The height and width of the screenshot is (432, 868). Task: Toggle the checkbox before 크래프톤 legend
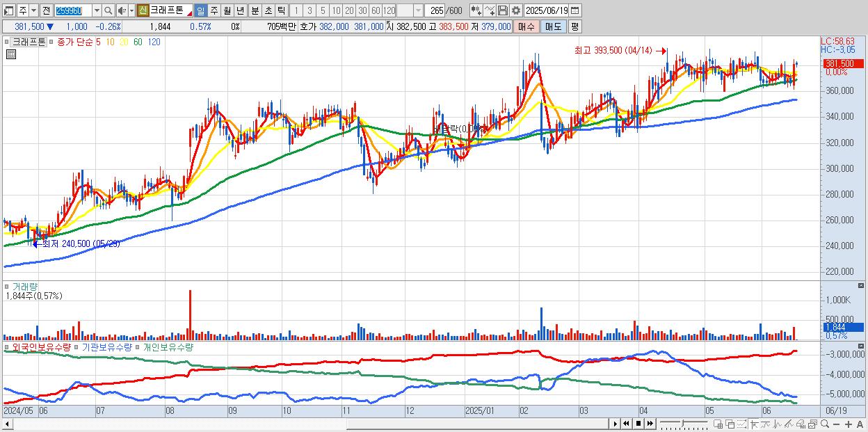[x=7, y=42]
